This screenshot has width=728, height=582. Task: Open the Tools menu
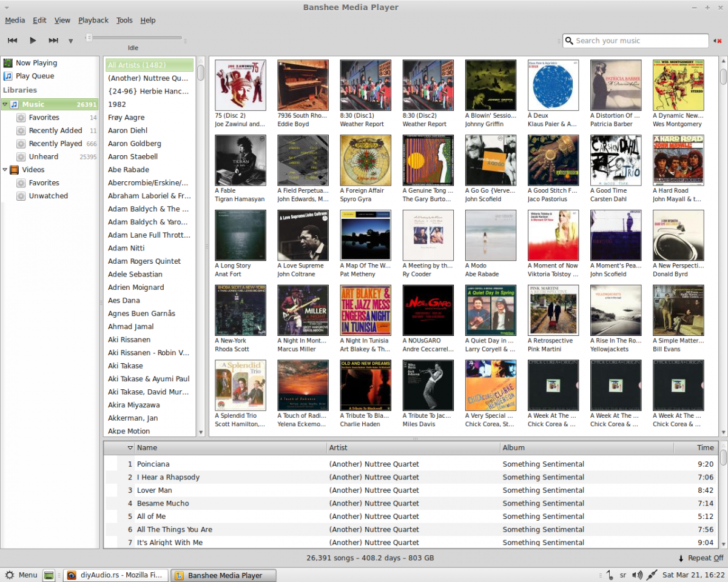coord(124,20)
